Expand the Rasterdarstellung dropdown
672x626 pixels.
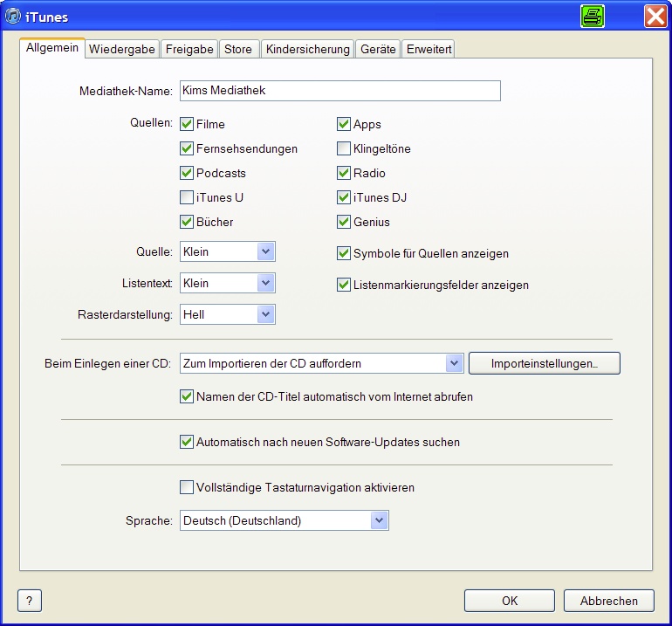tap(266, 315)
